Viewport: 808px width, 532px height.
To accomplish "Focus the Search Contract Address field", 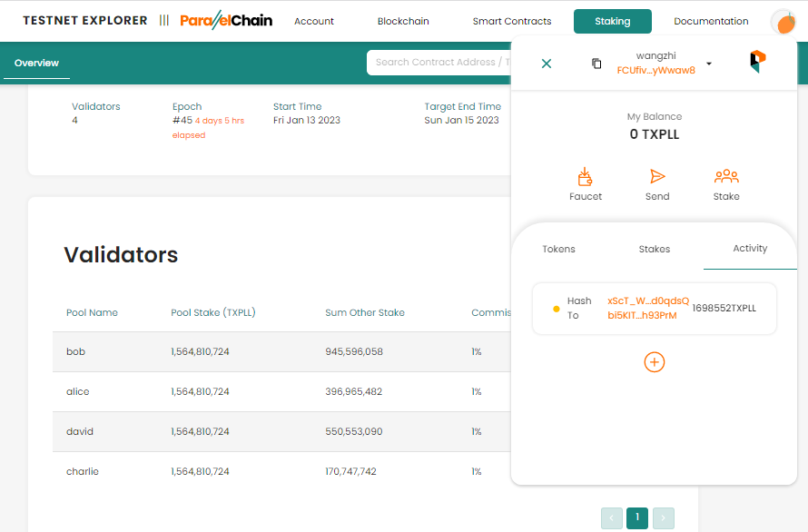I will tap(438, 63).
